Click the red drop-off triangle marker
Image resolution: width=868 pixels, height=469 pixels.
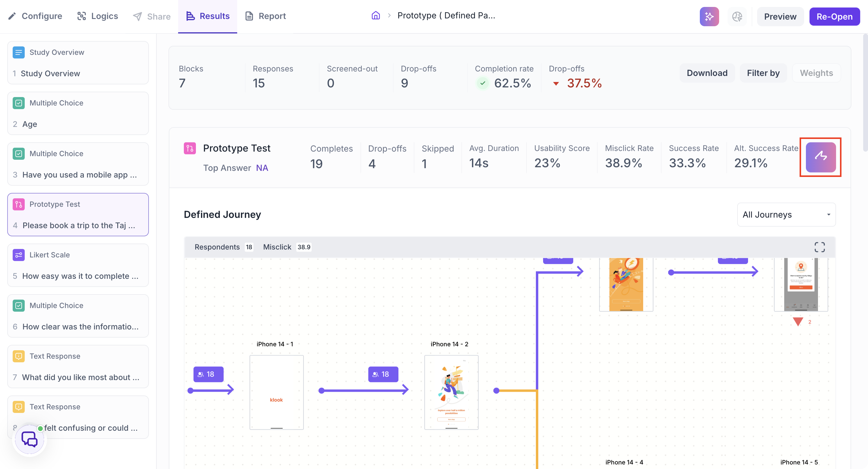point(797,321)
